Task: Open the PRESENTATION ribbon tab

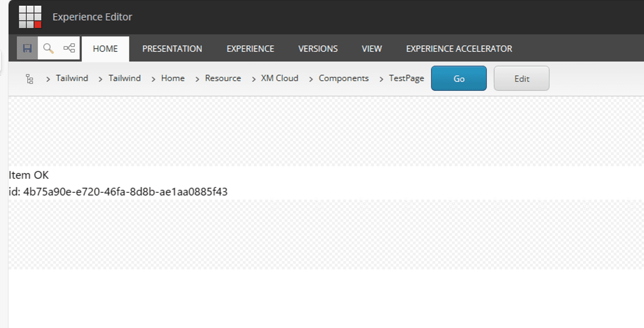Action: click(x=172, y=49)
